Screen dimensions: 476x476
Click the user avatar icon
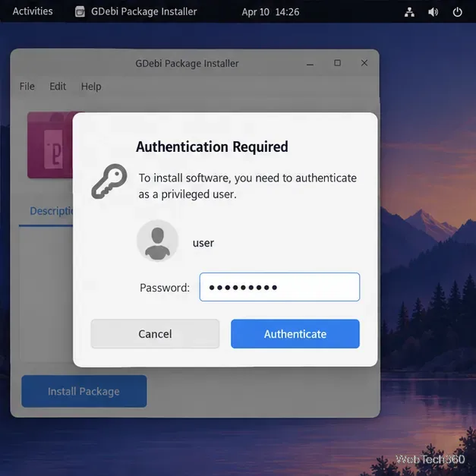click(158, 241)
